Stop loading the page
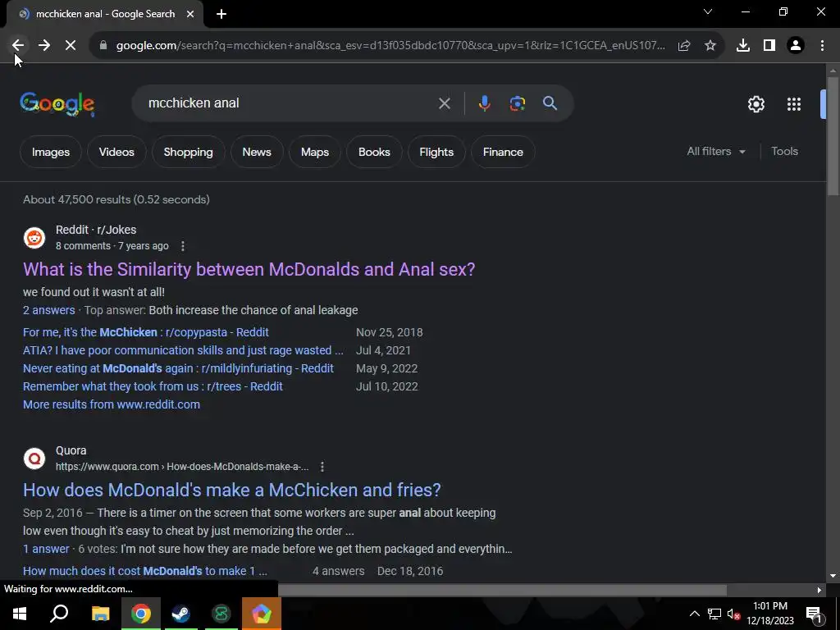Image resolution: width=840 pixels, height=630 pixels. pyautogui.click(x=71, y=46)
